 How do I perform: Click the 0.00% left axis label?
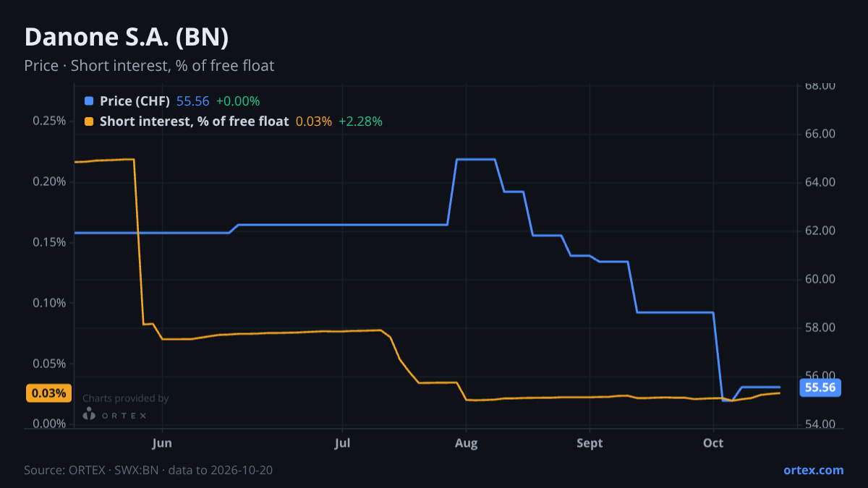click(50, 424)
